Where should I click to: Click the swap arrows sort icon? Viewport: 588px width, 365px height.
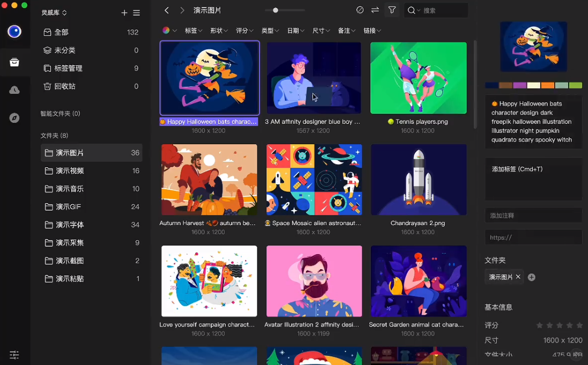coord(375,10)
